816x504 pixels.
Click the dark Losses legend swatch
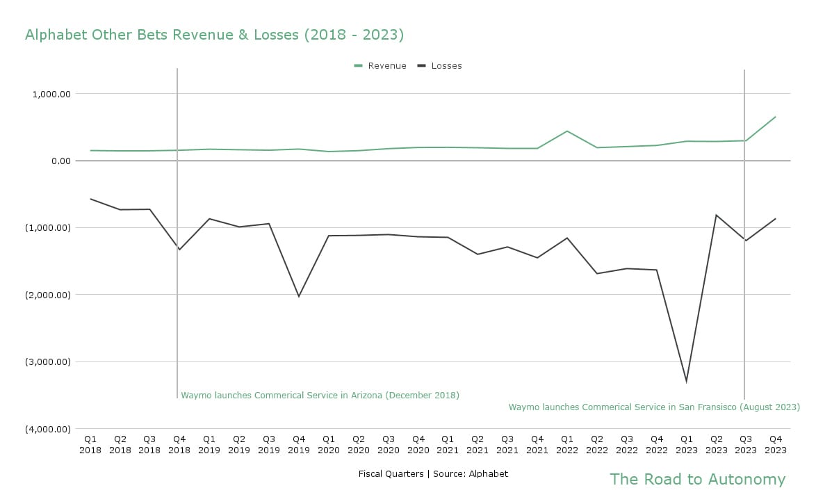click(421, 66)
